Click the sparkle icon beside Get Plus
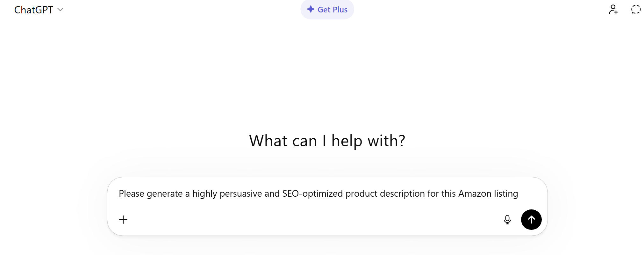The height and width of the screenshot is (255, 644). [x=311, y=10]
